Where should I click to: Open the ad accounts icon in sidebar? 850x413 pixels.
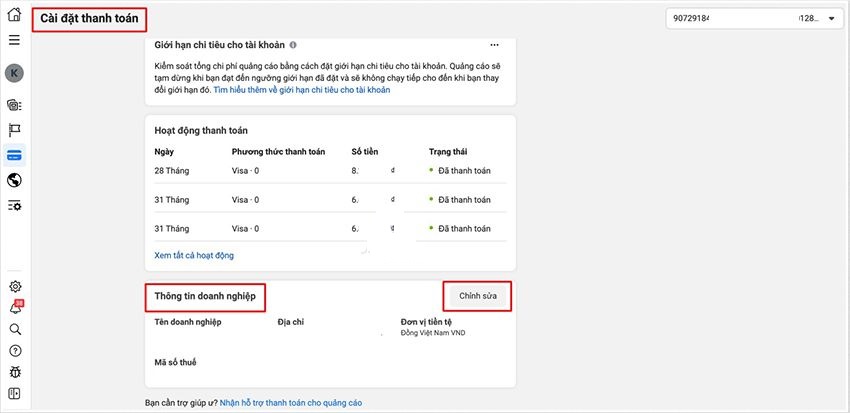15,105
